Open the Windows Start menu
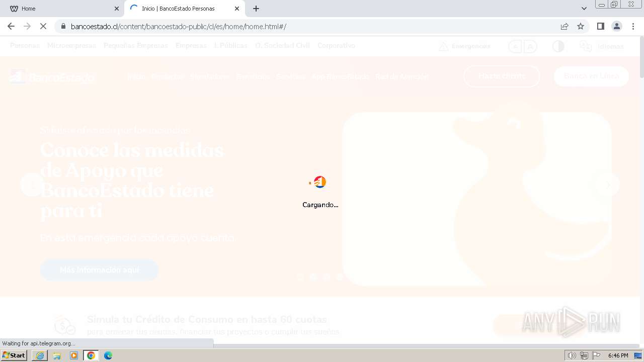This screenshot has width=644, height=362. point(14,355)
